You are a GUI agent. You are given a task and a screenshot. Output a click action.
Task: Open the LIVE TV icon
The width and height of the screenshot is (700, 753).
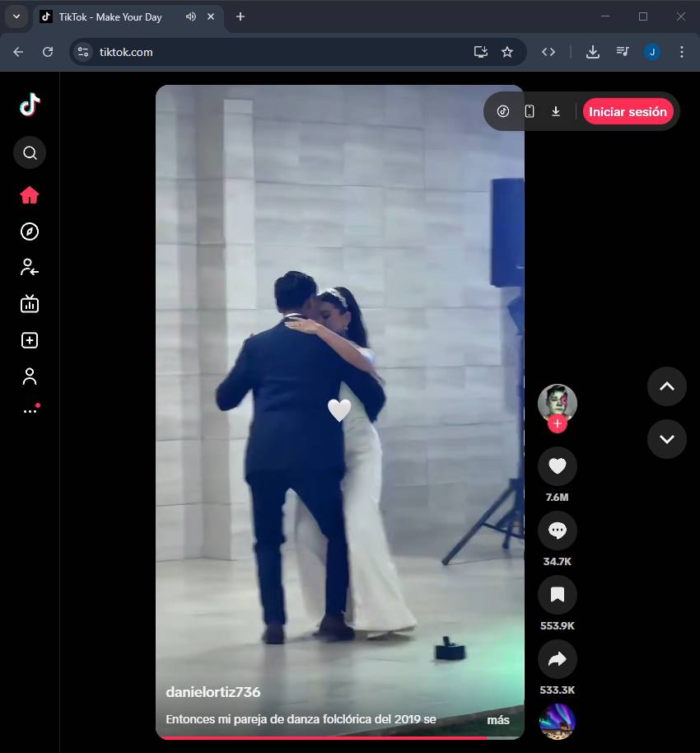tap(30, 304)
